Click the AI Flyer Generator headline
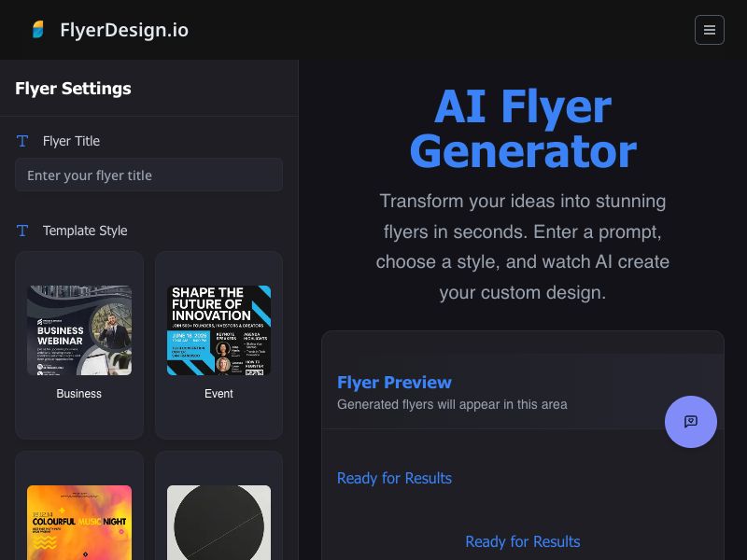 click(523, 129)
